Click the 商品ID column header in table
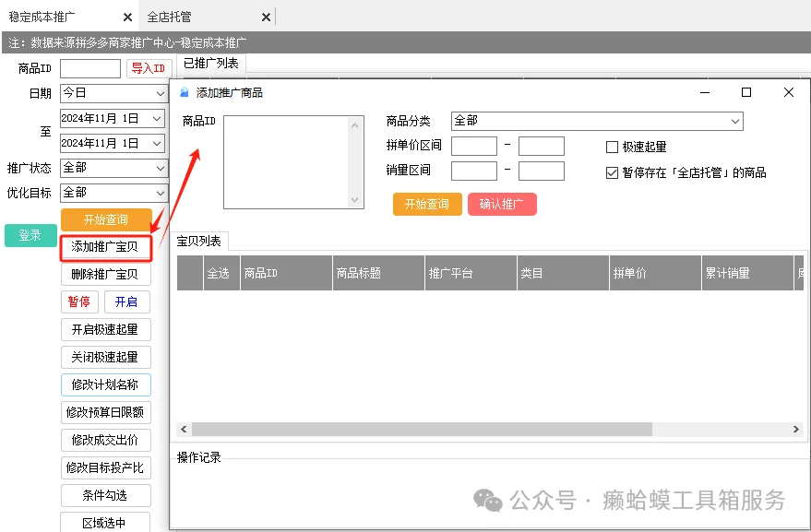Screen dimensions: 811x532 click(287, 273)
